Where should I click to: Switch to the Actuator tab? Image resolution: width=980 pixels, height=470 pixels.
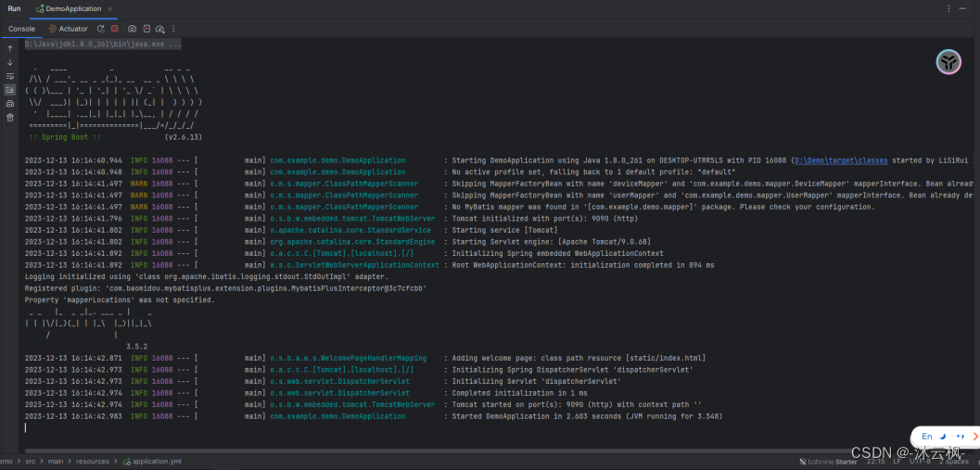pyautogui.click(x=68, y=29)
